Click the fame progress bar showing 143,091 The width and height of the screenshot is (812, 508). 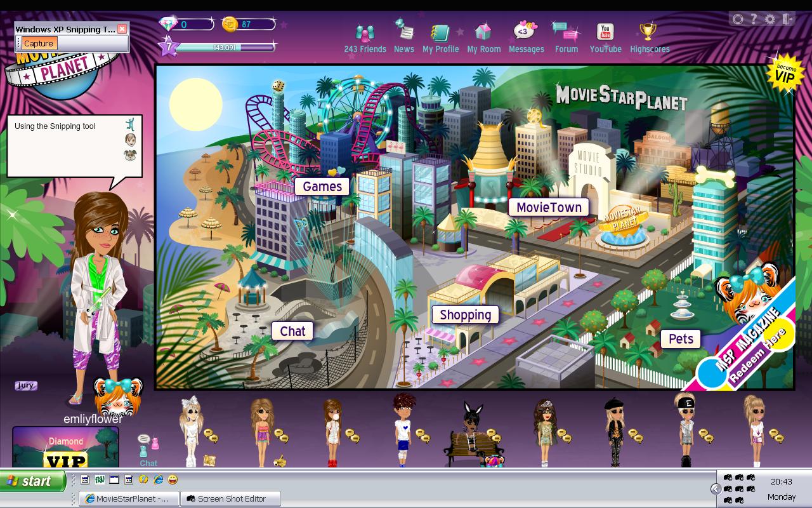(x=223, y=46)
